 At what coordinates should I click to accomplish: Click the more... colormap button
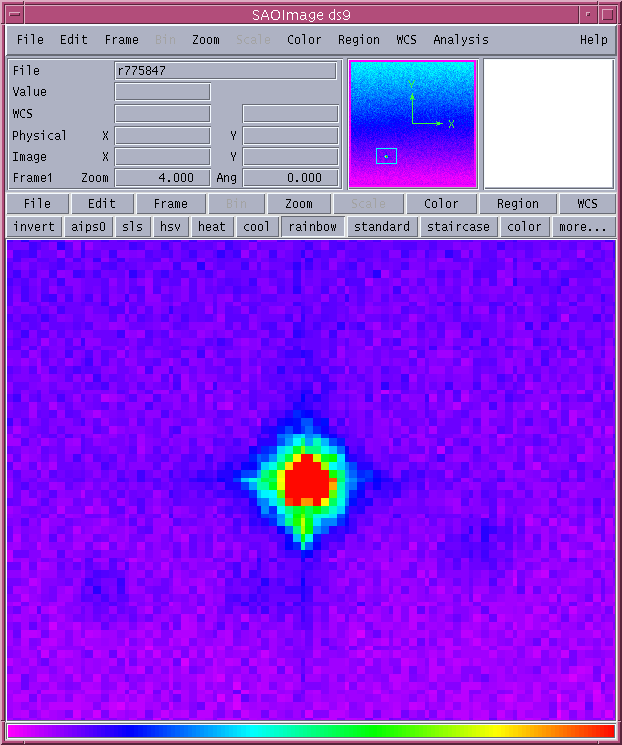click(x=582, y=227)
